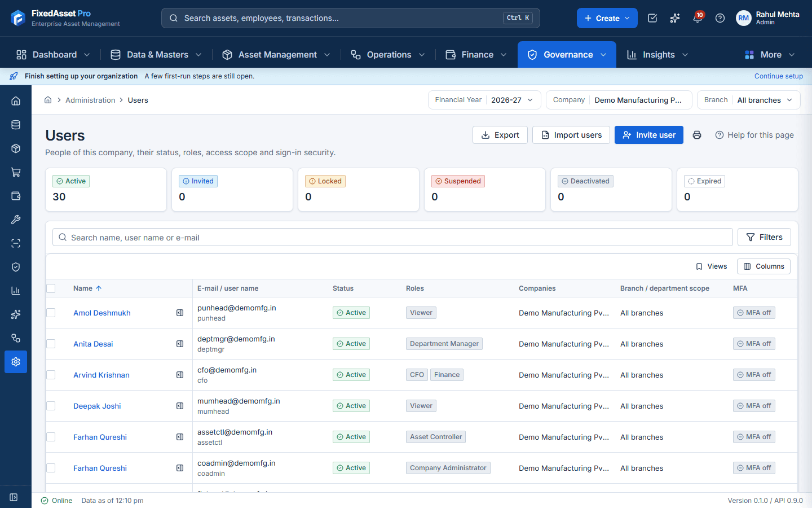812x508 pixels.
Task: Select checkbox for Farhan Qureshi assetctl row
Action: (x=51, y=437)
